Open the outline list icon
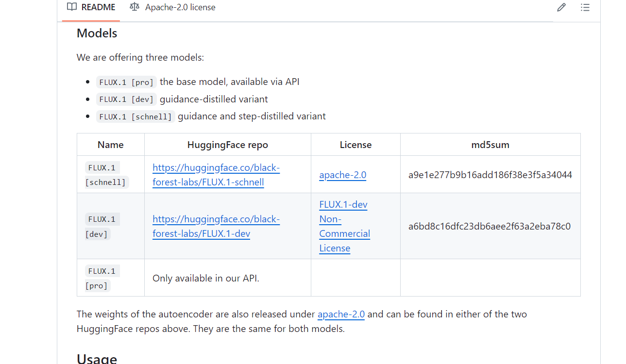This screenshot has height=364, width=626. (x=585, y=7)
